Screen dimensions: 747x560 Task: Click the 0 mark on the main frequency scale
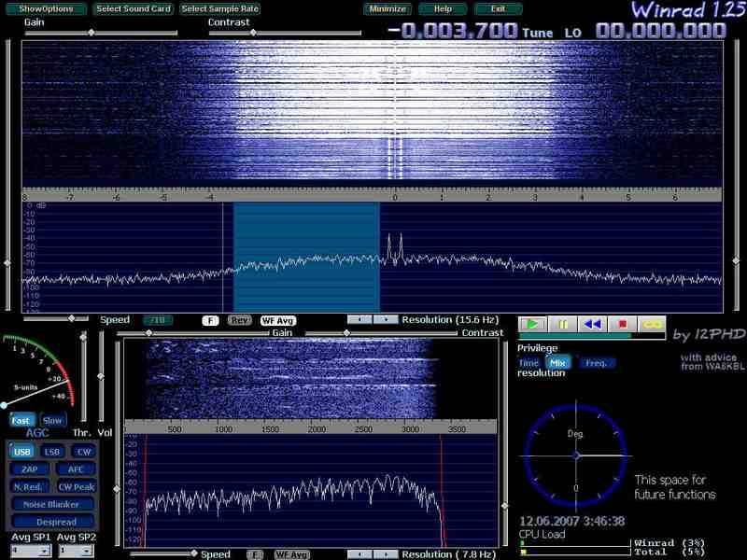(x=394, y=197)
